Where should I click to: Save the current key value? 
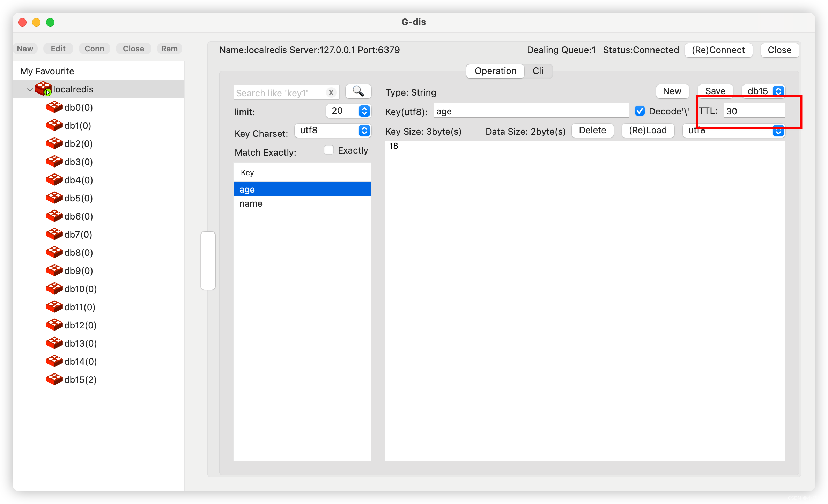click(x=715, y=91)
